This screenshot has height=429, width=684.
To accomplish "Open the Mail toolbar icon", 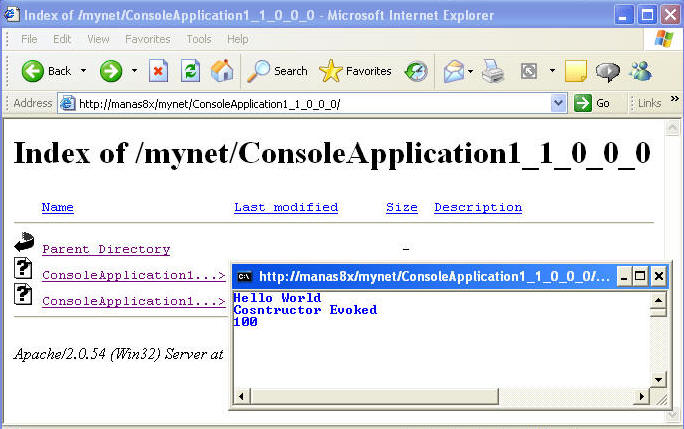I will point(453,71).
